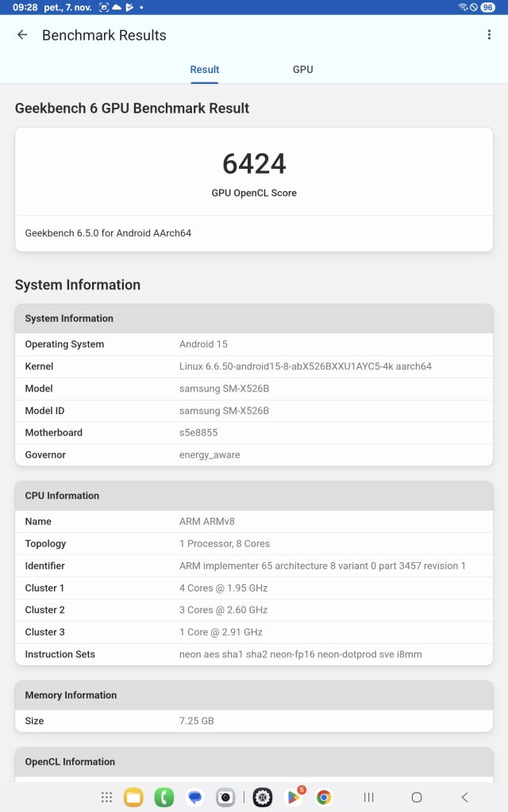Launch Chrome browser from taskbar

(x=324, y=798)
